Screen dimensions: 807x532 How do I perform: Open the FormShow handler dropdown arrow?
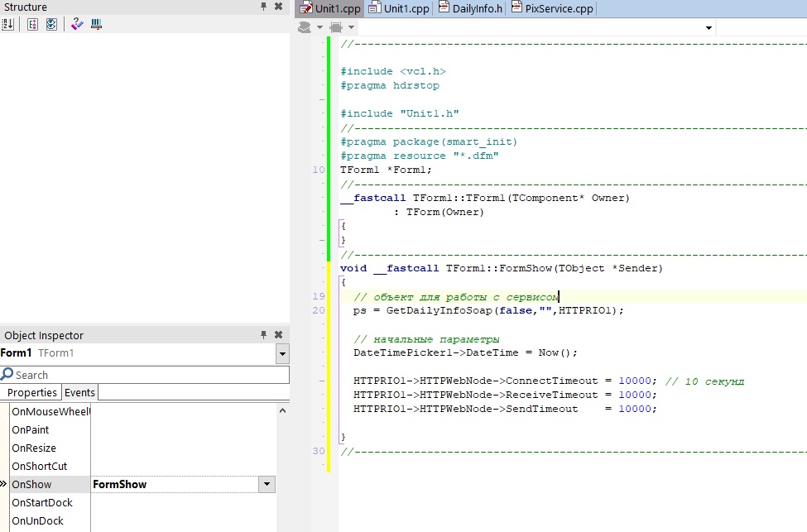click(x=267, y=484)
